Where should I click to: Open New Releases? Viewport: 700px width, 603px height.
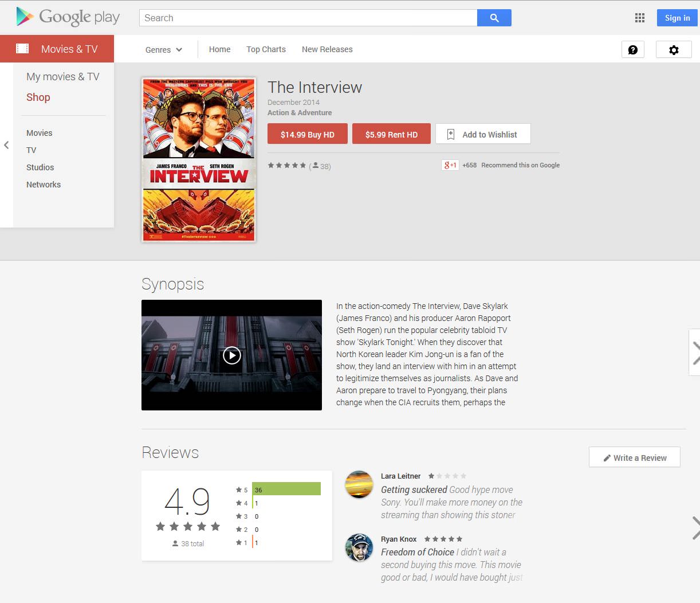point(327,49)
